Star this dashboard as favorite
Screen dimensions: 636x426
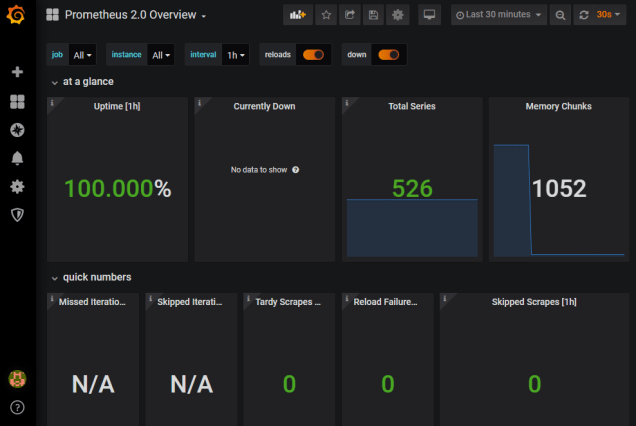[x=326, y=15]
